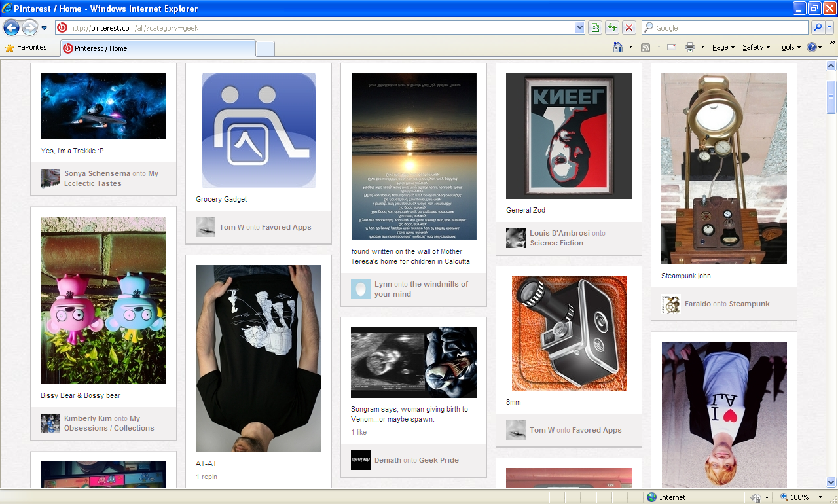Open the recent pages dropdown arrow
The height and width of the screenshot is (504, 838).
coord(44,28)
